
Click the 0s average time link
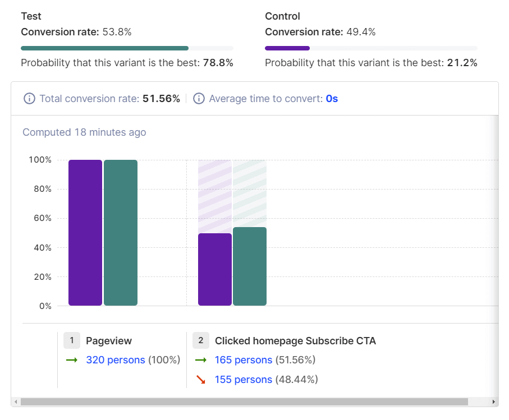pos(331,98)
